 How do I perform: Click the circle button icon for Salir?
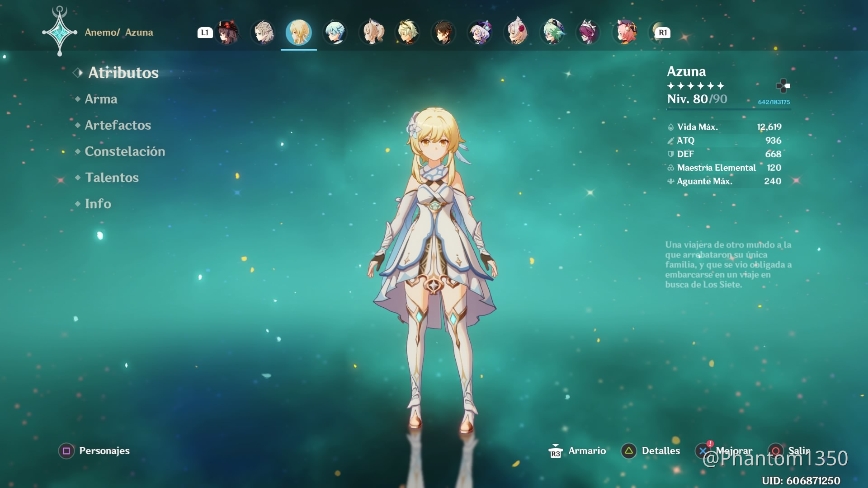click(776, 451)
